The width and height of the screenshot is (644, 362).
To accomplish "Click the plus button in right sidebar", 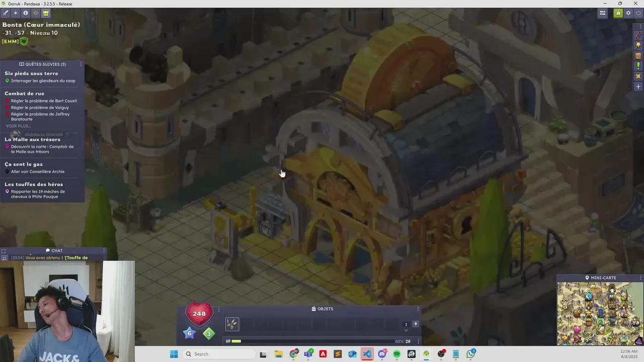I will click(638, 86).
